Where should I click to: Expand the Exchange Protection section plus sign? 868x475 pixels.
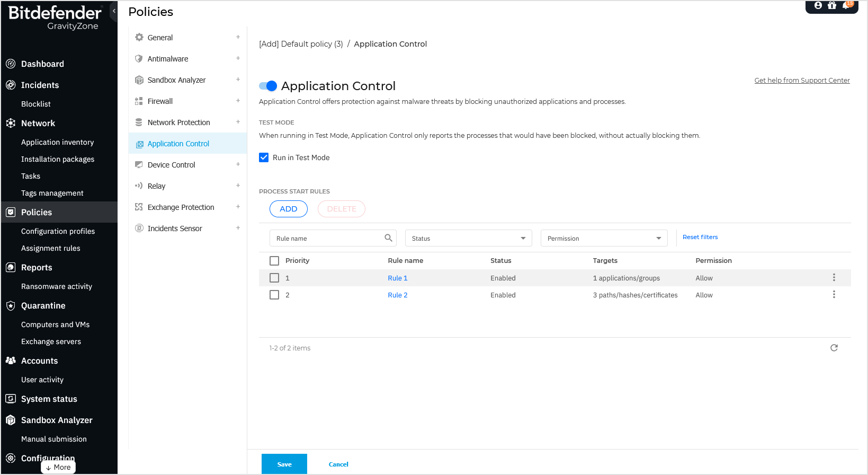238,207
